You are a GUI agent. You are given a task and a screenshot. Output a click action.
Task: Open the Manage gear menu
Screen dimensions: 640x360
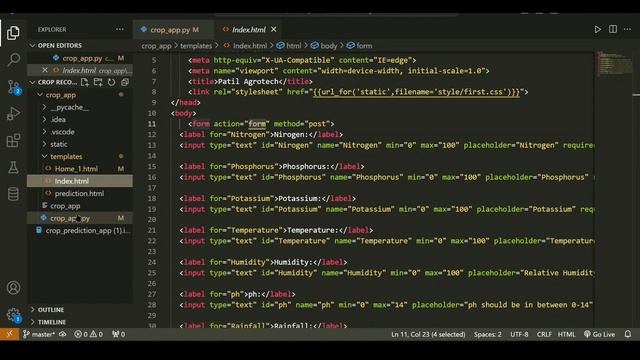13,315
